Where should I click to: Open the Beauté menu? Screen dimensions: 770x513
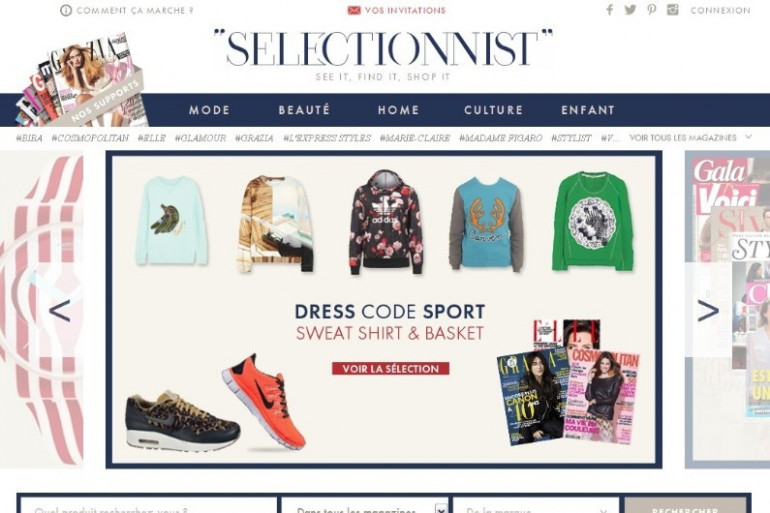click(304, 110)
